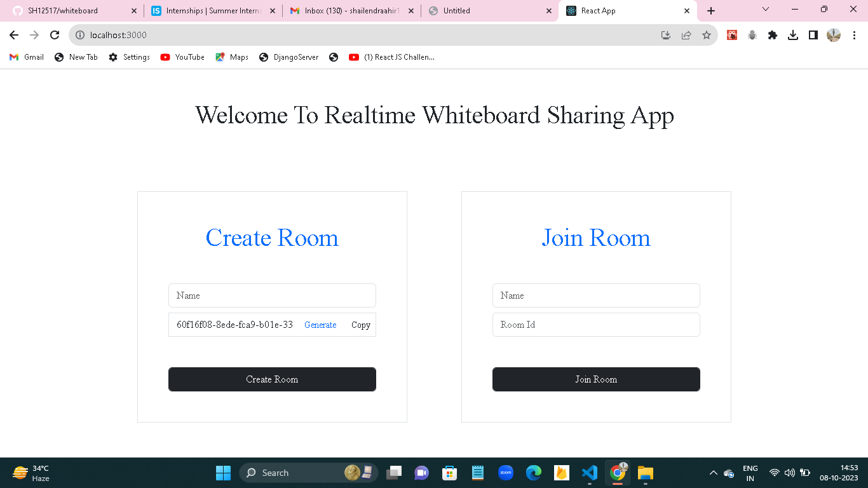Copy the generated room id

pos(360,325)
